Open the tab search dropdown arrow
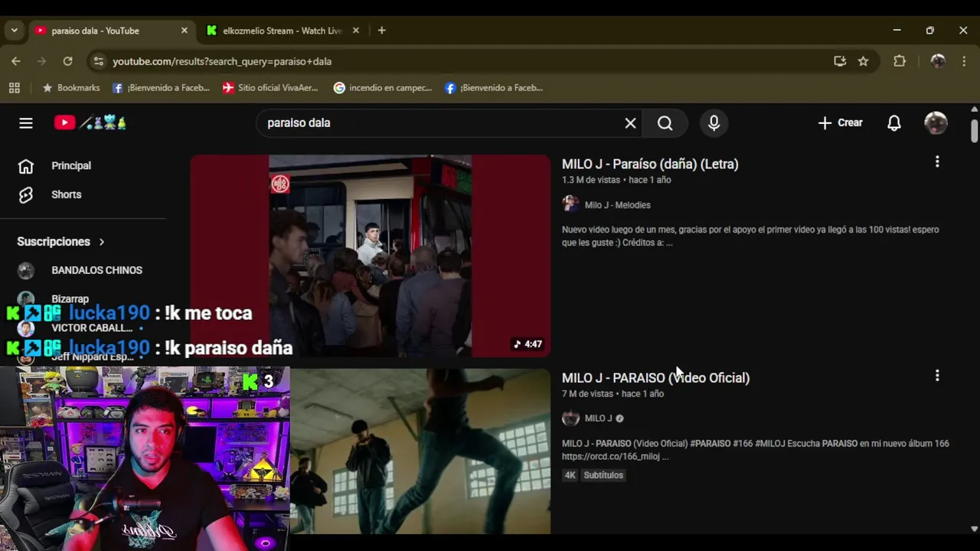Viewport: 980px width, 551px height. click(14, 31)
